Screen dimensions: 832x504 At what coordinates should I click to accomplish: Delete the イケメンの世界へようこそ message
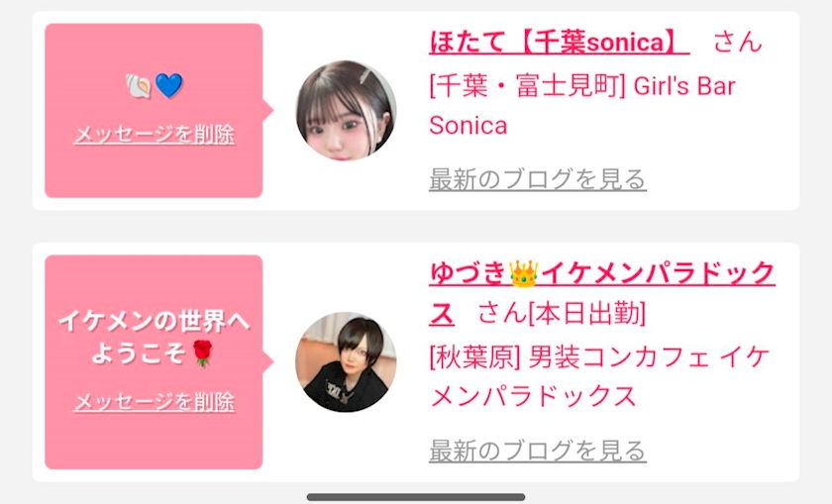click(154, 402)
